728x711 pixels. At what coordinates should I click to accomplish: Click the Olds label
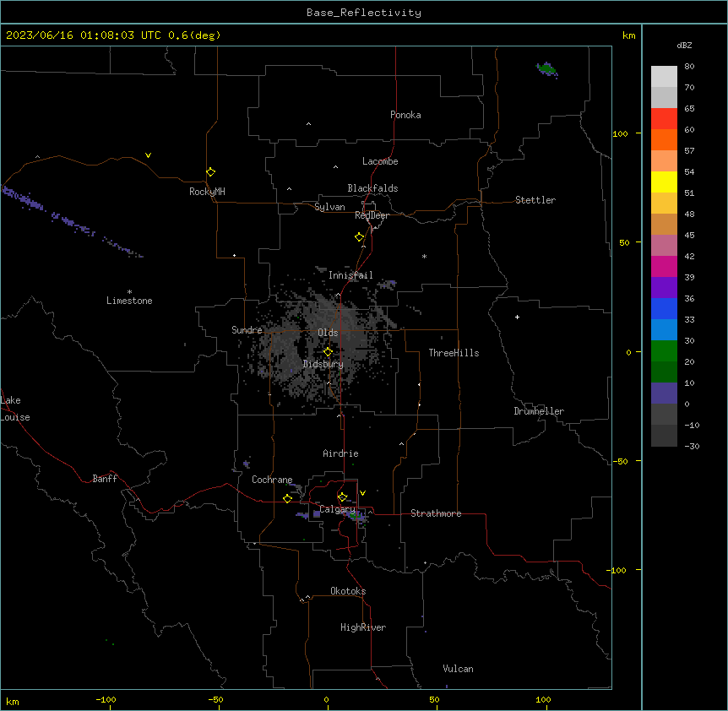tap(328, 333)
